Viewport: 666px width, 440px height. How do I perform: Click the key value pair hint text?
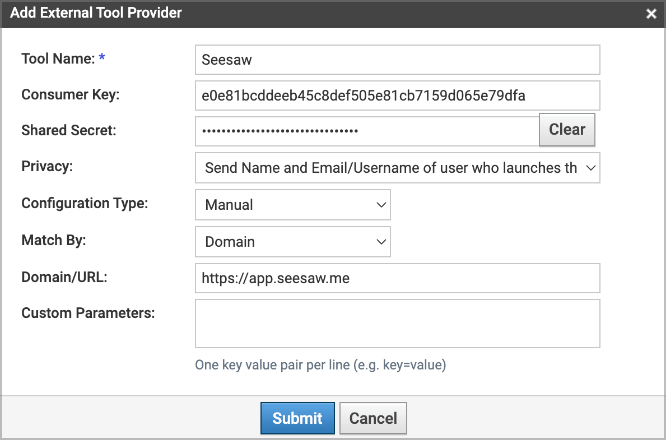320,365
